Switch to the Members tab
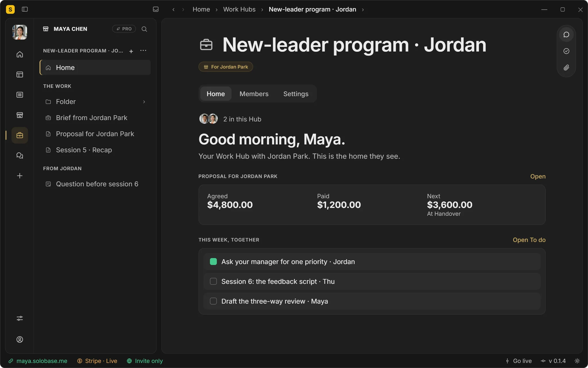The width and height of the screenshot is (588, 368). pyautogui.click(x=254, y=94)
